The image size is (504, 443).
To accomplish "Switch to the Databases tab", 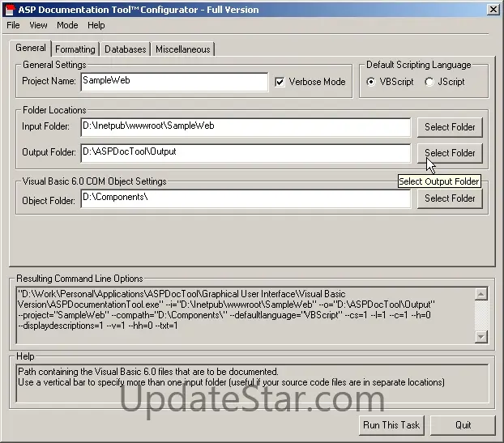I will [x=126, y=49].
